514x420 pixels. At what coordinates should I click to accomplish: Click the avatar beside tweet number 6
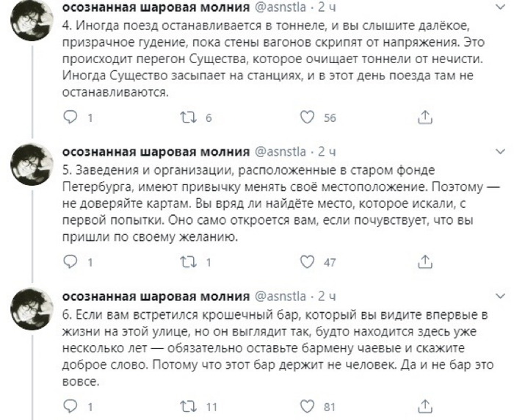[x=29, y=306]
